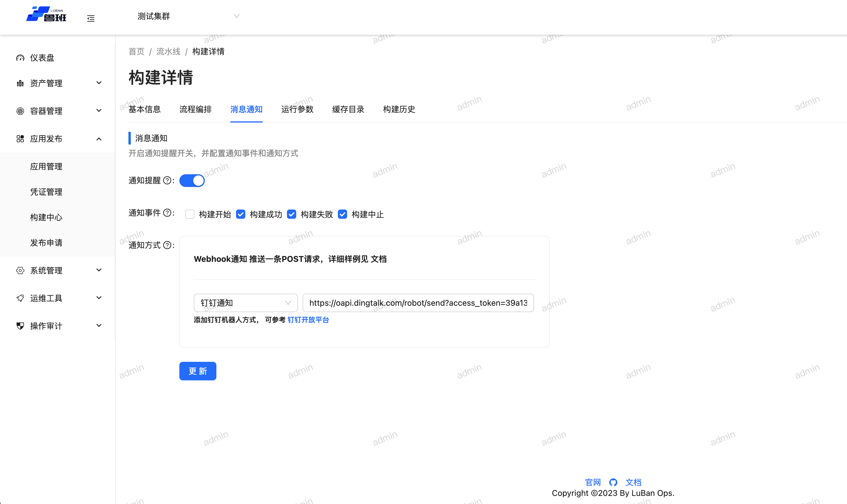The height and width of the screenshot is (504, 847).
Task: Click the help icon beside 通知提醒
Action: [x=167, y=180]
